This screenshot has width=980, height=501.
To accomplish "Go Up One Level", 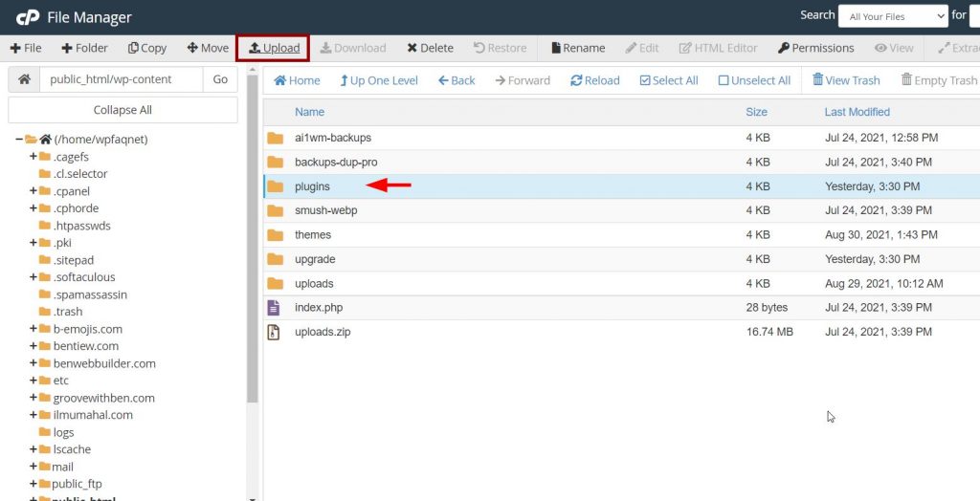I will click(379, 80).
